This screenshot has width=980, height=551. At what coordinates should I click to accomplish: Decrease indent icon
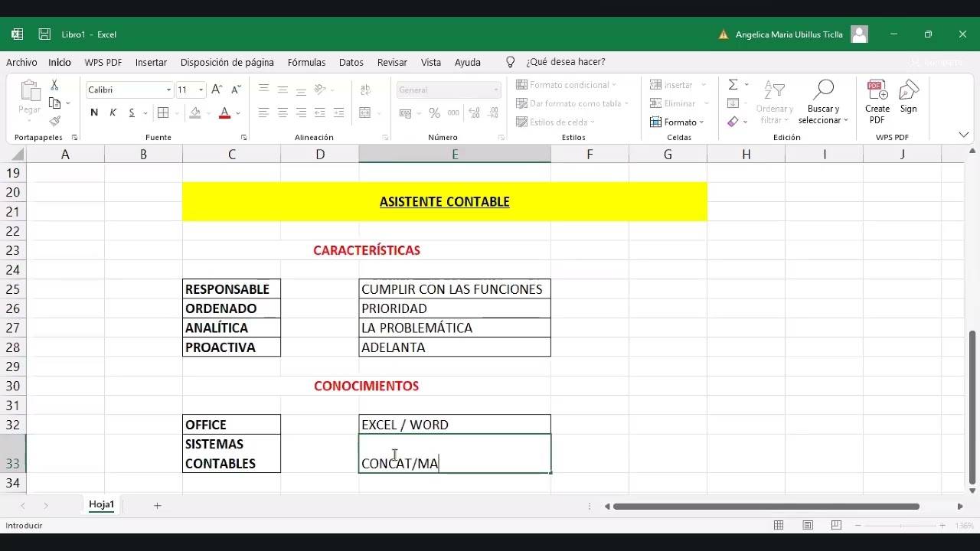[x=320, y=112]
